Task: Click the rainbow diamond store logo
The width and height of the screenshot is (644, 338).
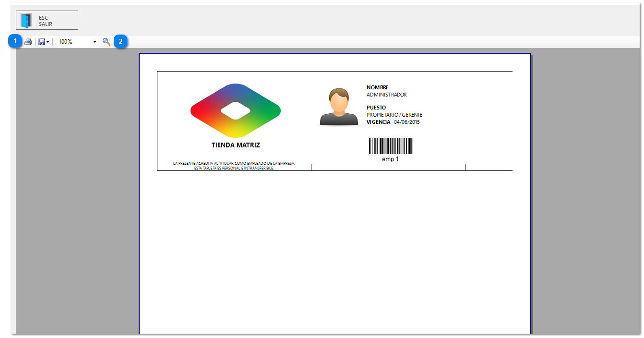Action: tap(235, 111)
